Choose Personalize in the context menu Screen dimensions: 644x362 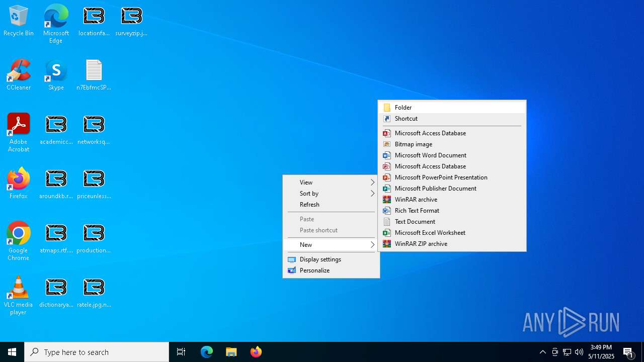click(331, 270)
